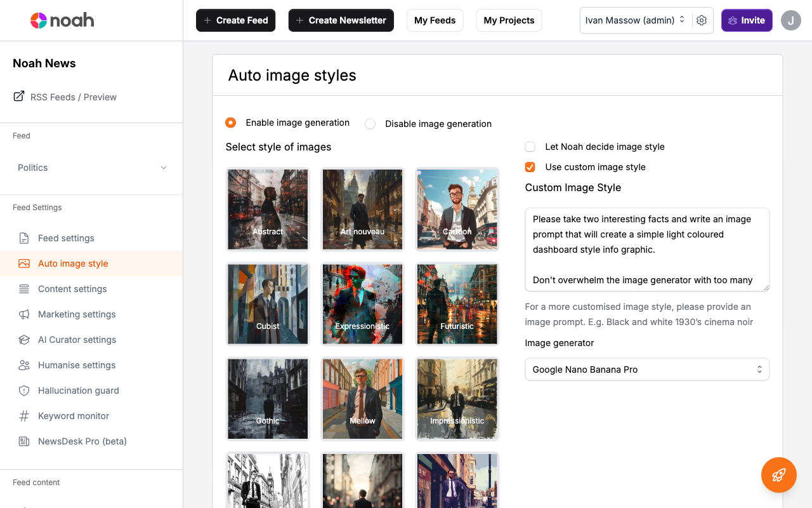
Task: Click inside the Custom Image Style text box
Action: coord(646,250)
